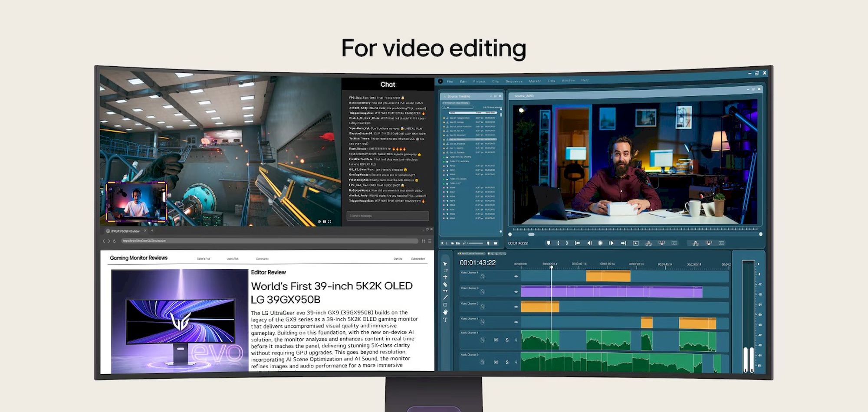Add a marker with the shield icon
Screen dimensions: 868x412
[x=549, y=243]
